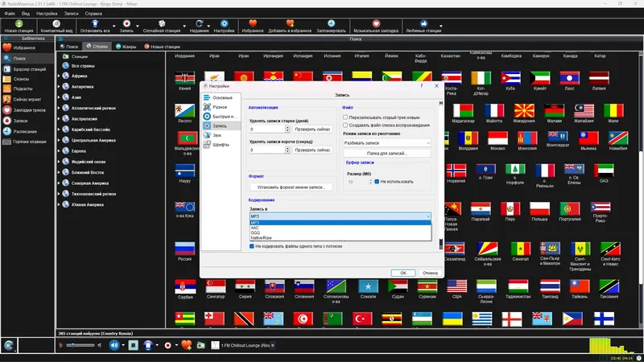Click Добавить в избранное toolbar icon

(290, 23)
